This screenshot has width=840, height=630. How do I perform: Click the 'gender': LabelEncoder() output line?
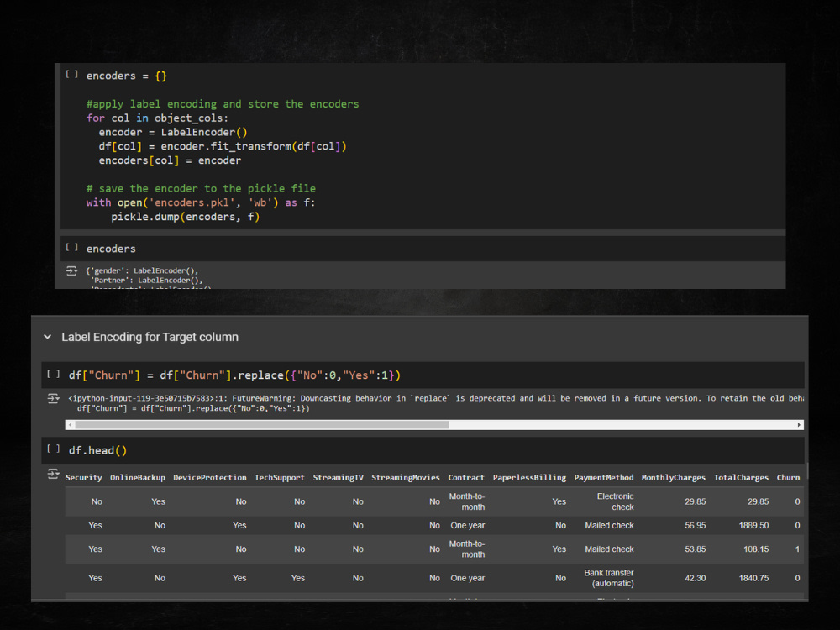pyautogui.click(x=142, y=270)
